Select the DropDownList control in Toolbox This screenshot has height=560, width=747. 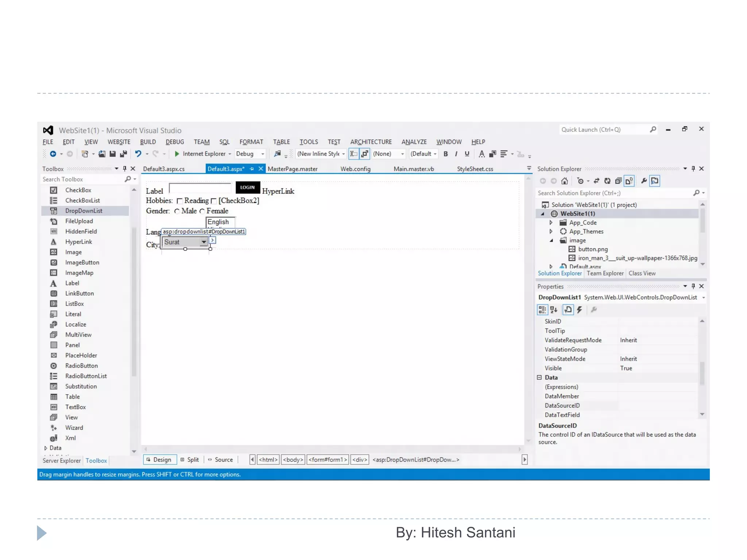tap(84, 211)
